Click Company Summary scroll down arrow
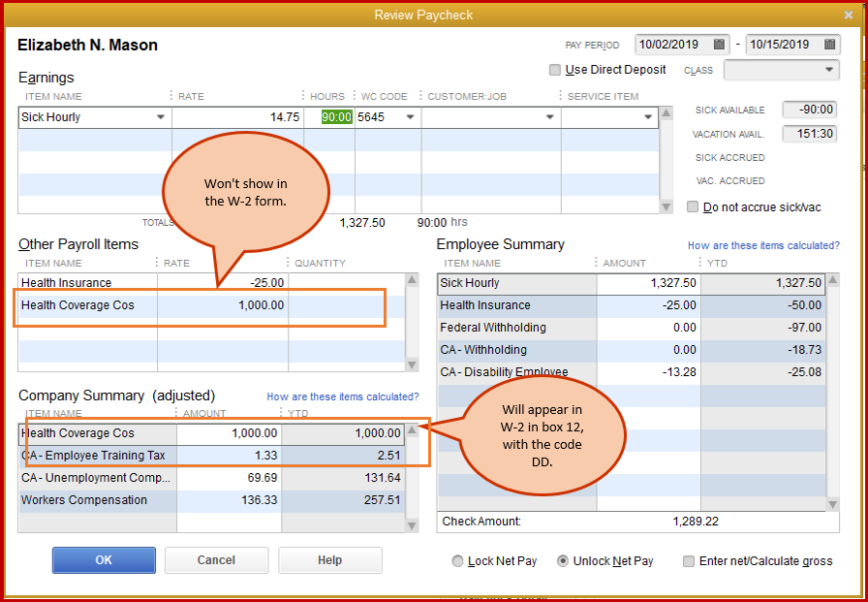The image size is (868, 602). point(412,525)
